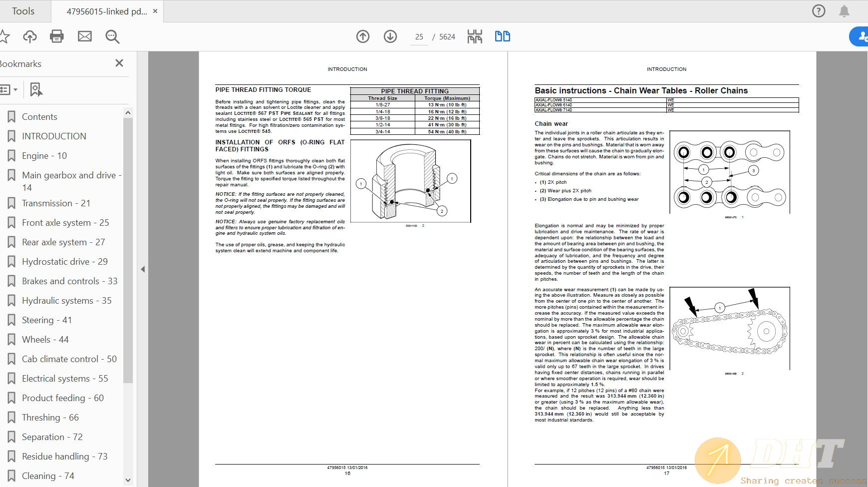Image resolution: width=868 pixels, height=487 pixels.
Task: Open the Separation - 72 bookmark
Action: (52, 437)
